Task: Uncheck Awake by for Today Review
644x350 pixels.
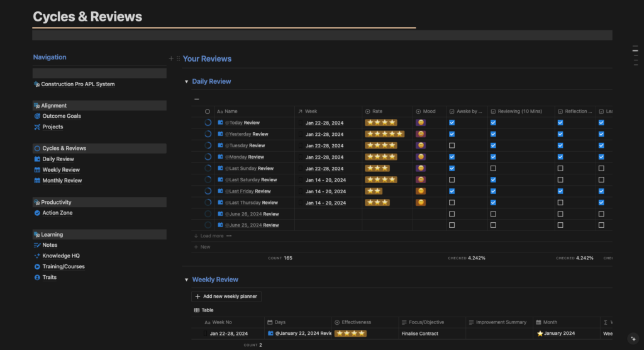Action: coord(452,123)
